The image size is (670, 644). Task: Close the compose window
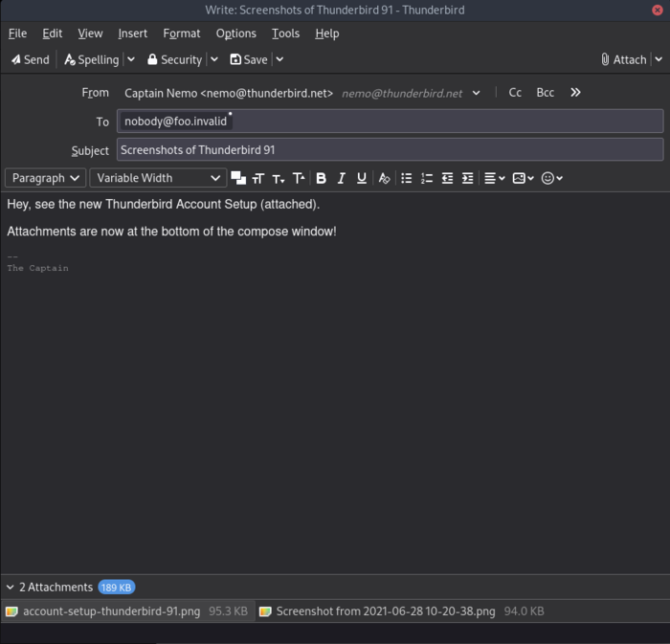(x=658, y=10)
